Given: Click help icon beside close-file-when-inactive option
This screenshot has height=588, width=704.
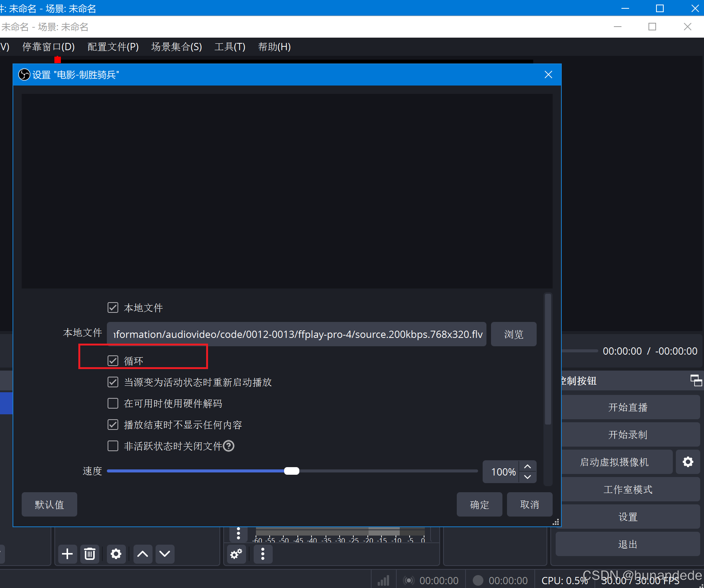Looking at the screenshot, I should [229, 446].
